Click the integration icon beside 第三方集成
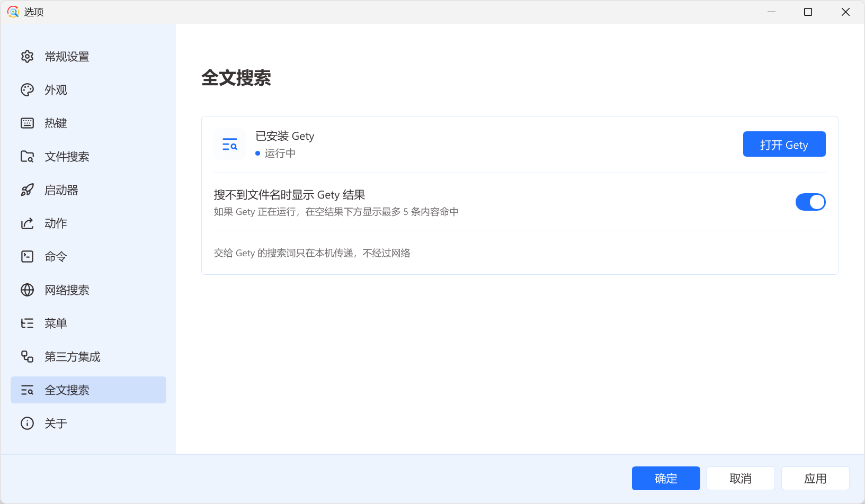 [27, 357]
